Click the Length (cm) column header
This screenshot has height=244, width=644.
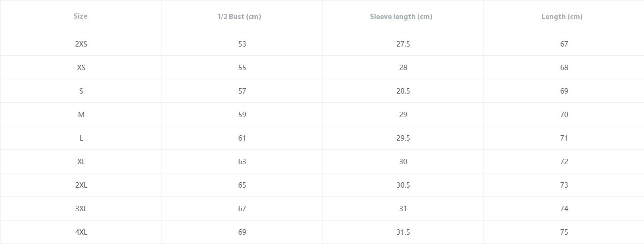[x=562, y=17]
